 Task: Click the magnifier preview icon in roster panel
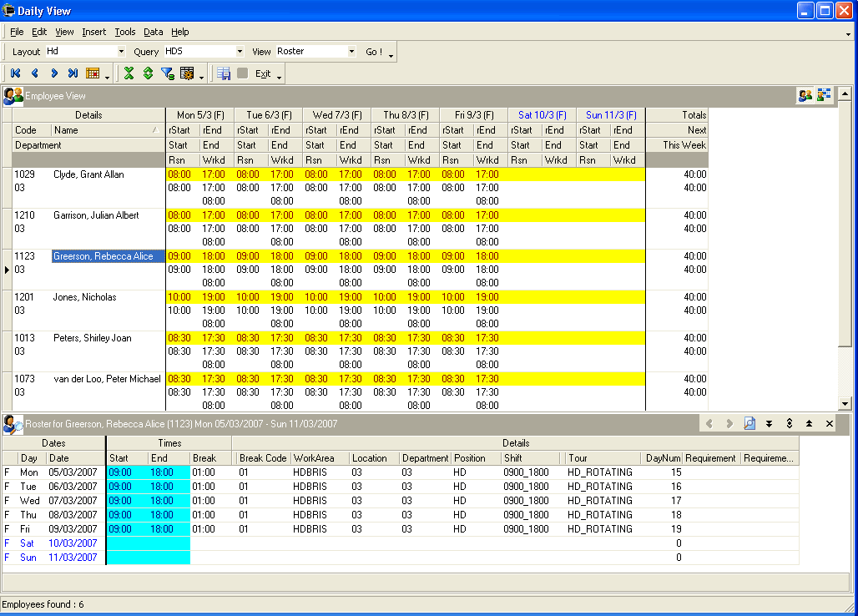[749, 424]
